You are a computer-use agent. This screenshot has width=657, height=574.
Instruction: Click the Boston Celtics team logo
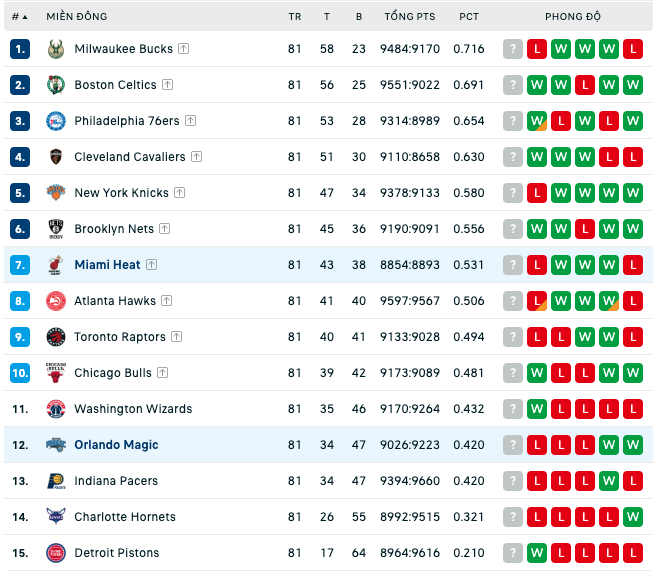point(56,85)
